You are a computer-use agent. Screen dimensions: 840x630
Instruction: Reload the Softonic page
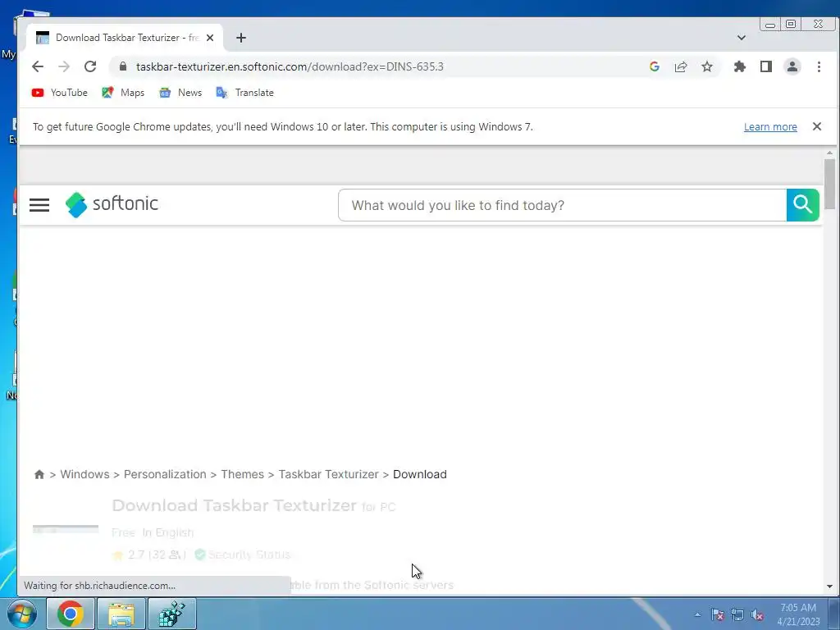point(90,66)
